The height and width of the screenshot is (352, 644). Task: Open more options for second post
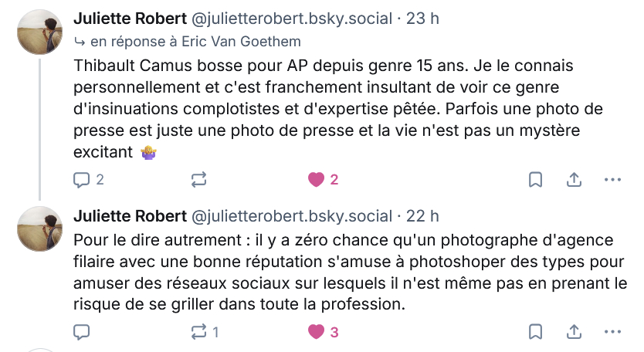[x=612, y=332]
